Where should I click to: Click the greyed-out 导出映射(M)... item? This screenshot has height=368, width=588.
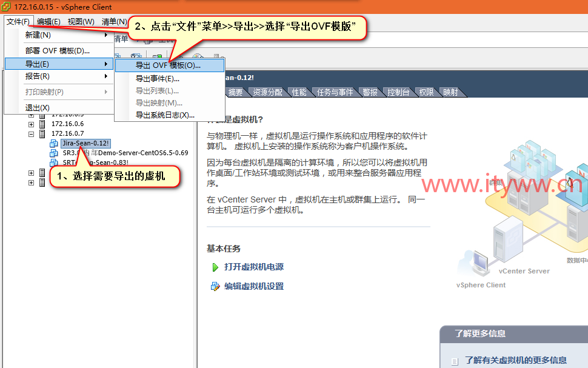point(170,103)
